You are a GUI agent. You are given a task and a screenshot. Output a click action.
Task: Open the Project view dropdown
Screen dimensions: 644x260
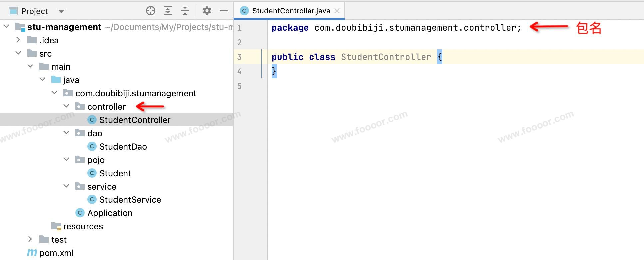coord(61,11)
